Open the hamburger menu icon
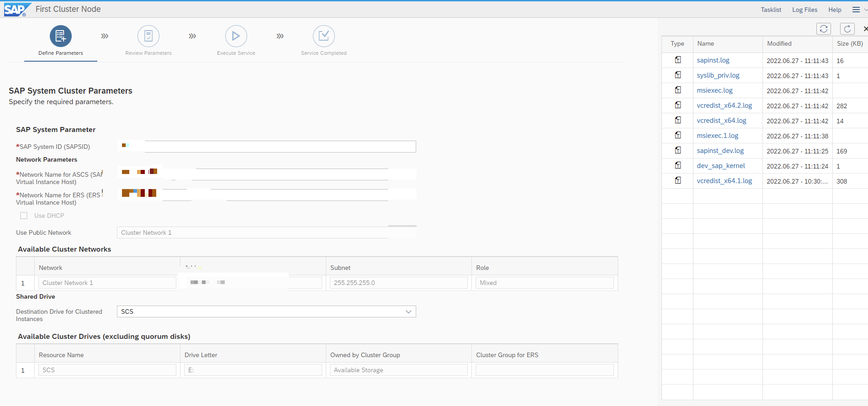This screenshot has height=406, width=868. pyautogui.click(x=856, y=10)
